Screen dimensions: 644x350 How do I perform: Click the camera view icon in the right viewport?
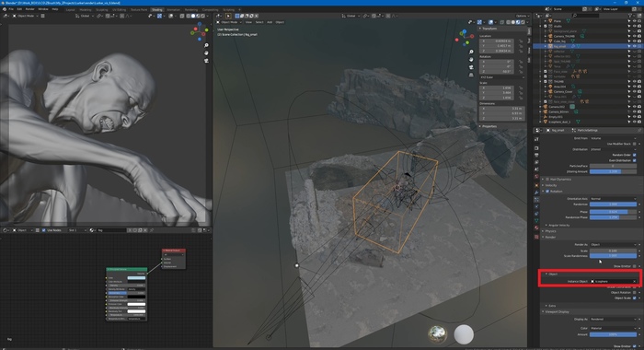click(x=471, y=67)
